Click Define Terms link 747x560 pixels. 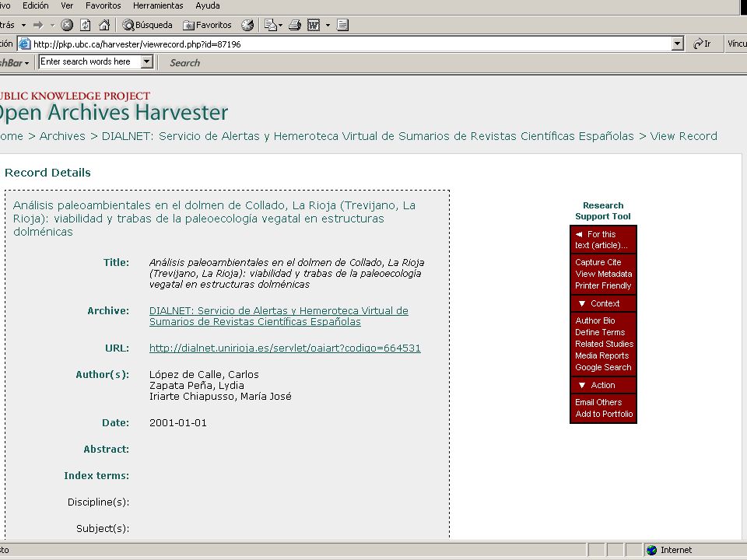tap(600, 332)
